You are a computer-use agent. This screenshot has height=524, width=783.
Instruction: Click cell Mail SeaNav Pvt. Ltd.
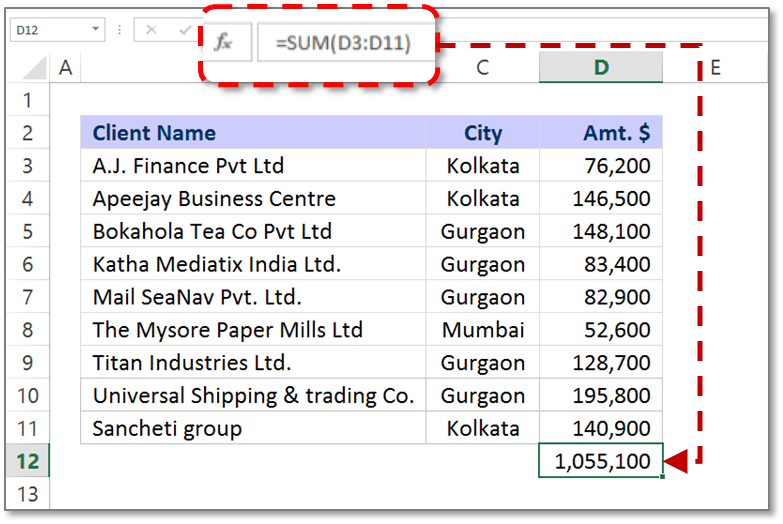(x=253, y=297)
